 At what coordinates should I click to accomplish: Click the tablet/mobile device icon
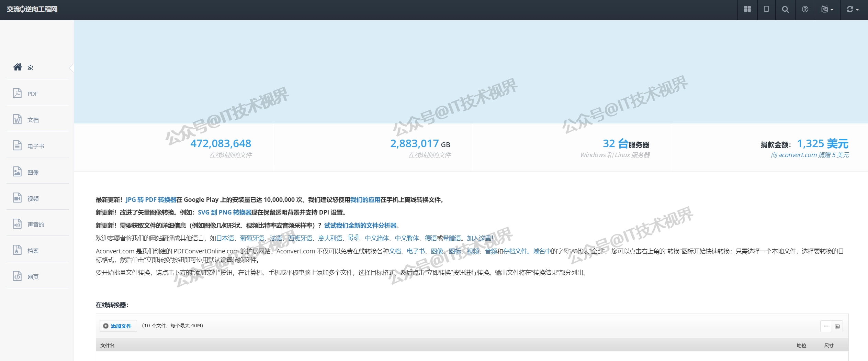tap(766, 9)
